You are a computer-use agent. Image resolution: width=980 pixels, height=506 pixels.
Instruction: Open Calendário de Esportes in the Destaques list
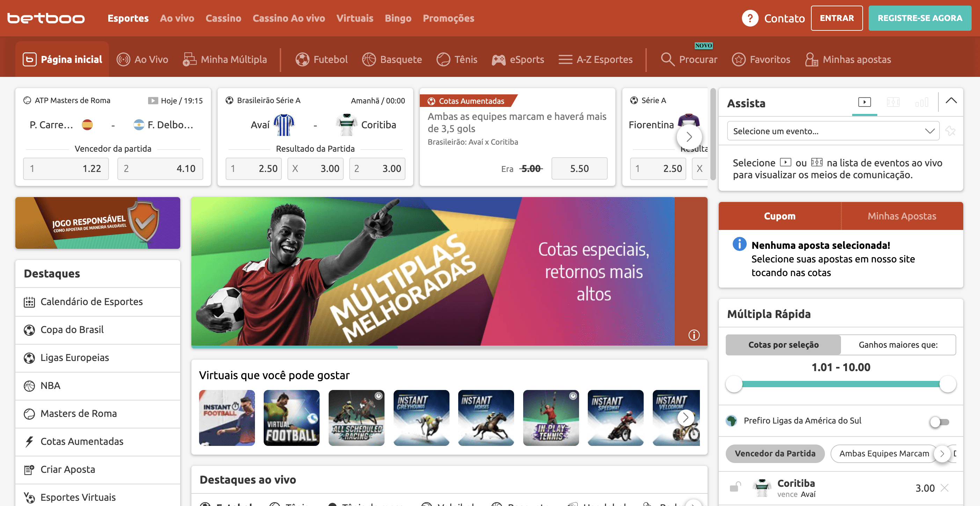pyautogui.click(x=98, y=302)
